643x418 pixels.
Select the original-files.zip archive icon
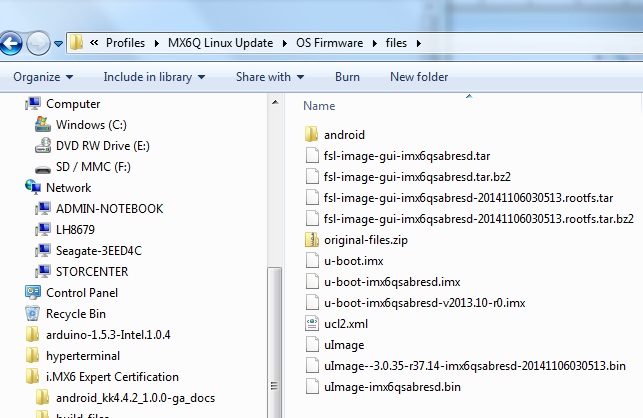point(312,240)
